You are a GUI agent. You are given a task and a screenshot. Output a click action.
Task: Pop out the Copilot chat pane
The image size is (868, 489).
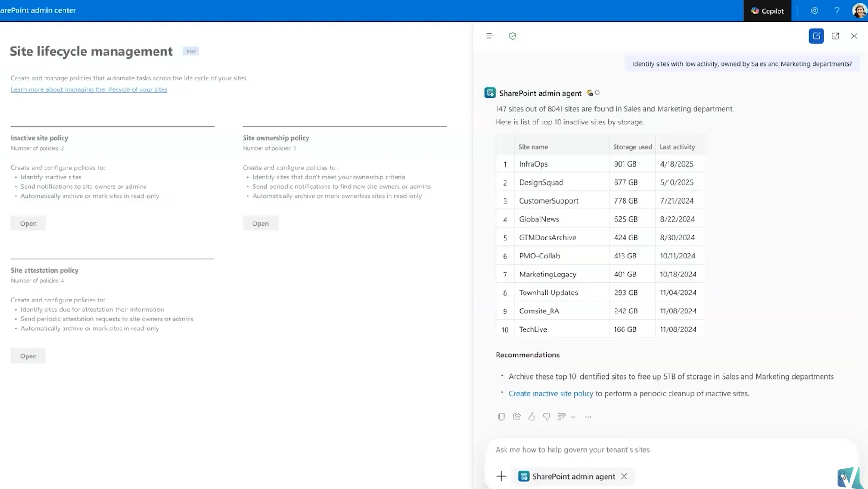pos(835,36)
